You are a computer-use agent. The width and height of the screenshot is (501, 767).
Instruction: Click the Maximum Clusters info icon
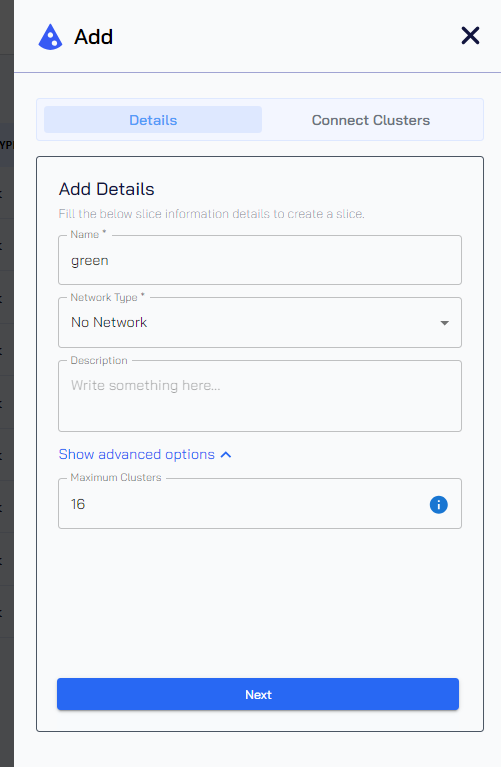[x=438, y=504]
